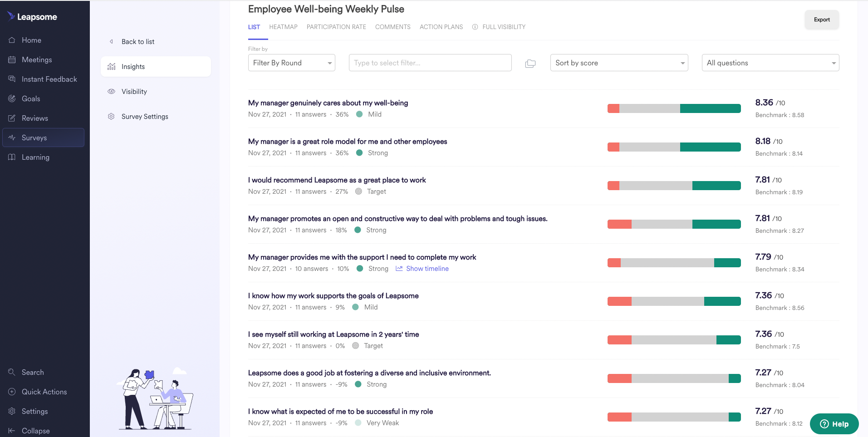
Task: Click the Employee Well-being Weekly Pulse title
Action: coord(326,9)
